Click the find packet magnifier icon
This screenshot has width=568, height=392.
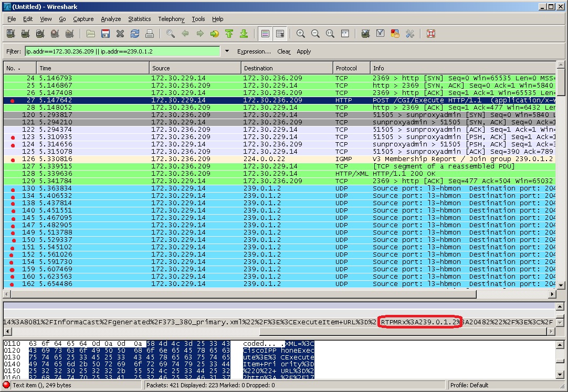click(171, 34)
